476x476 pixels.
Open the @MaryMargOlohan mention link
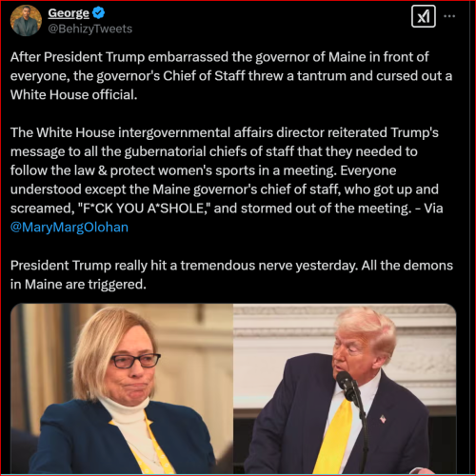point(69,228)
